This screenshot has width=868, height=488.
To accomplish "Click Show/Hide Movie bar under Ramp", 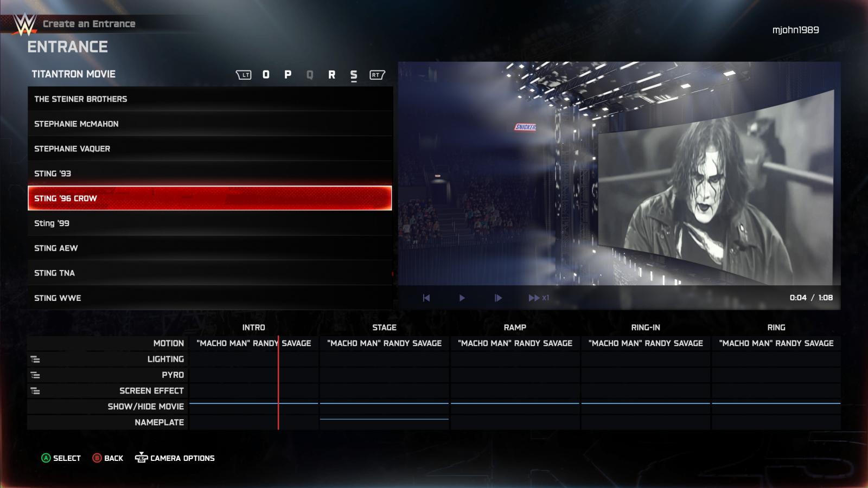I will point(515,403).
